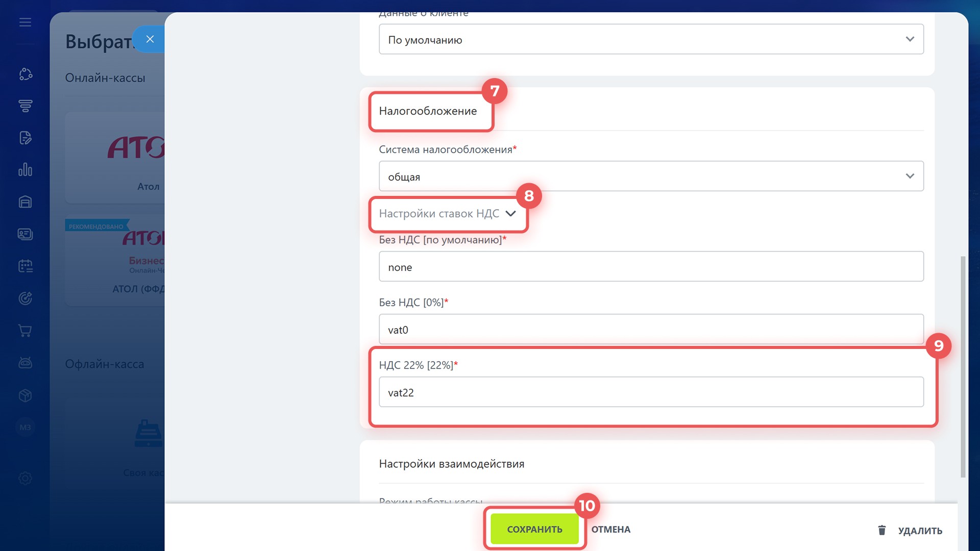Viewport: 980px width, 551px height.
Task: Click the panel's vertical scrollbar
Action: point(963,366)
